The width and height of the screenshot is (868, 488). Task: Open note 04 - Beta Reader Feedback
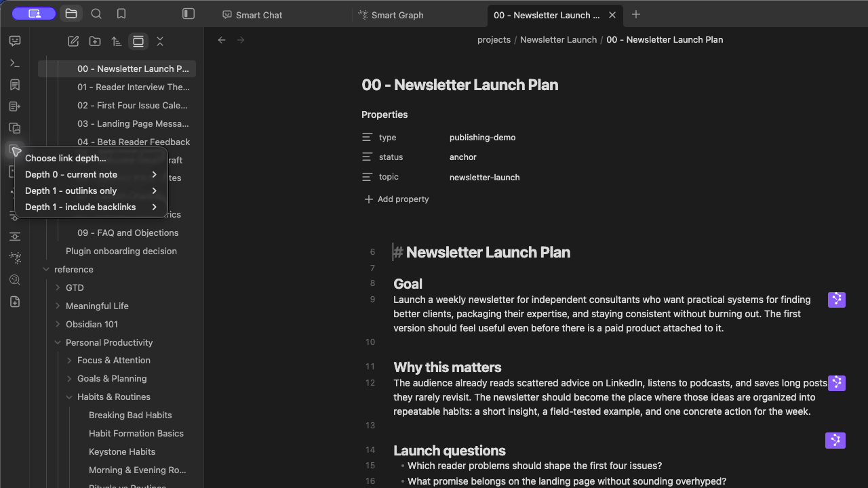click(x=134, y=142)
